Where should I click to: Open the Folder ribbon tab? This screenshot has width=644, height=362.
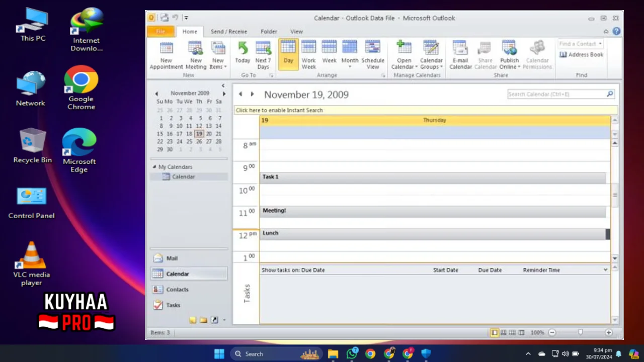(269, 31)
